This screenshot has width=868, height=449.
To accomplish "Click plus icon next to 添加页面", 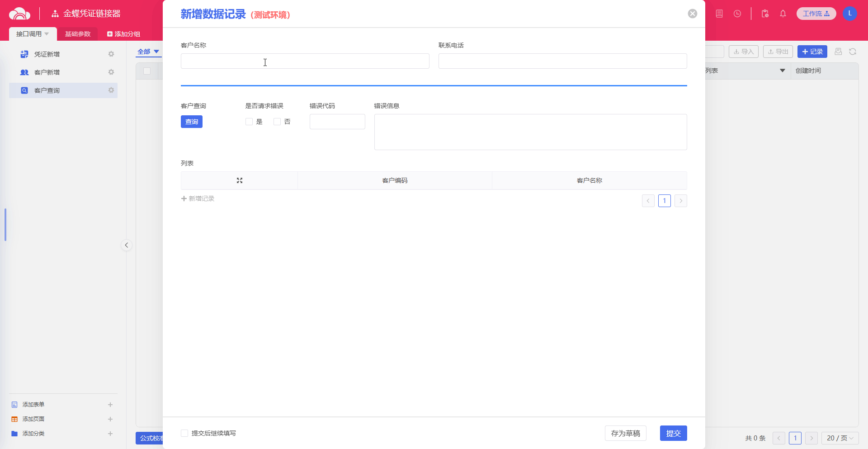I will tap(110, 419).
